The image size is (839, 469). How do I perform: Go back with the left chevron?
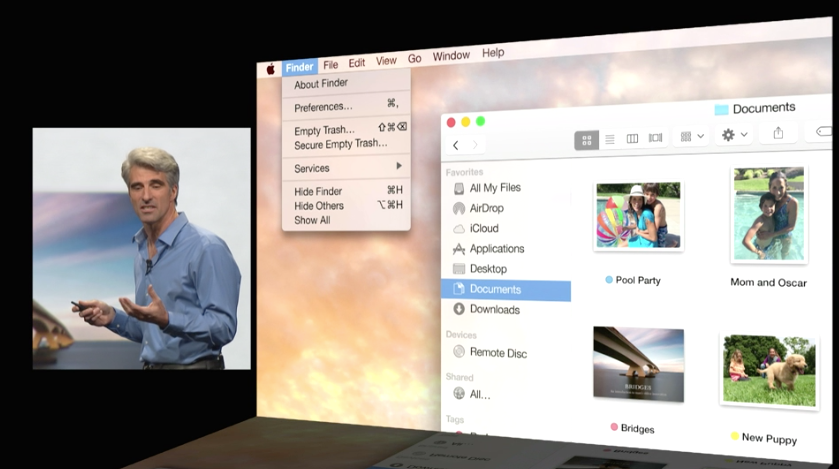[x=456, y=145]
